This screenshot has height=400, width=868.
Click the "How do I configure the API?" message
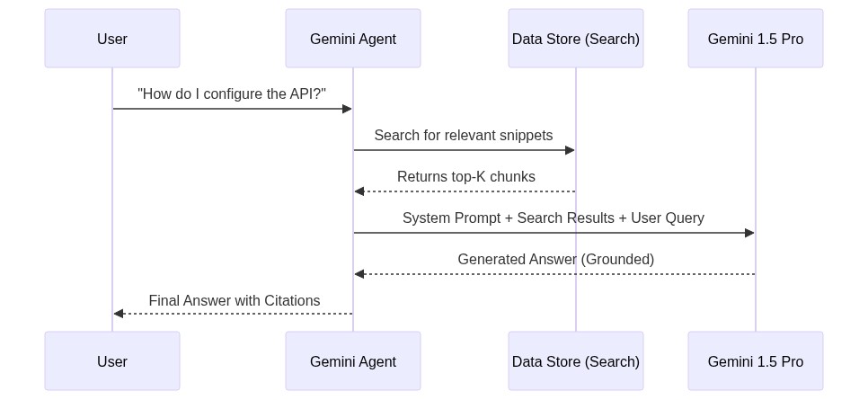click(232, 94)
